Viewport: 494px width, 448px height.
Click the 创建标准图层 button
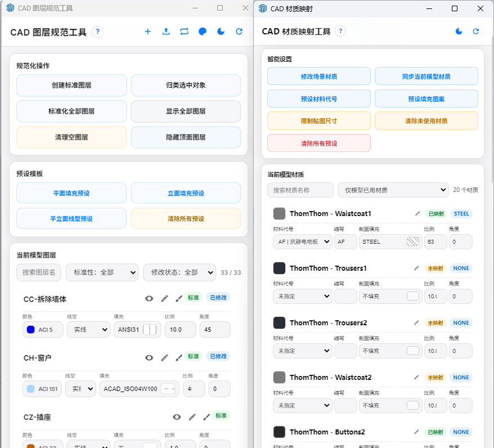(71, 85)
